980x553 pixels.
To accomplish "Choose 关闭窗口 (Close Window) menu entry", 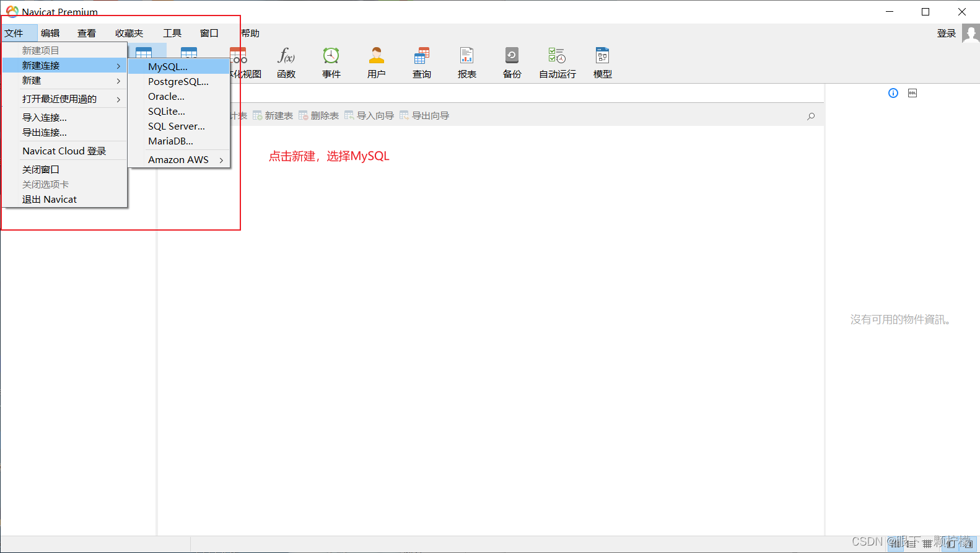I will click(x=65, y=169).
